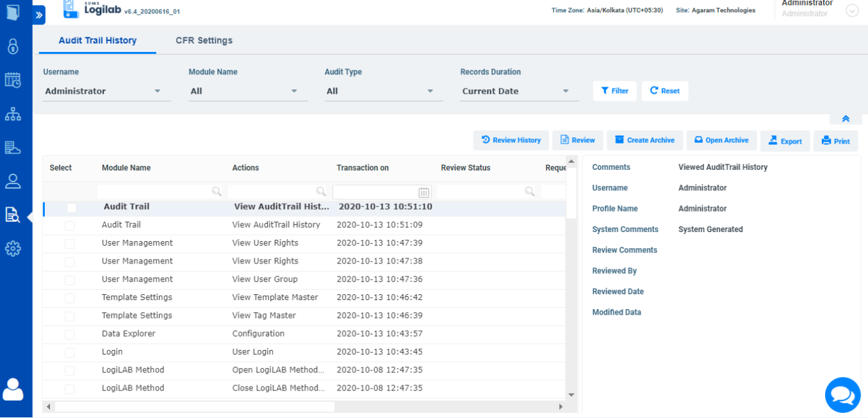This screenshot has height=418, width=868.
Task: Open the scheduler calendar module in the sidebar
Action: point(14,80)
